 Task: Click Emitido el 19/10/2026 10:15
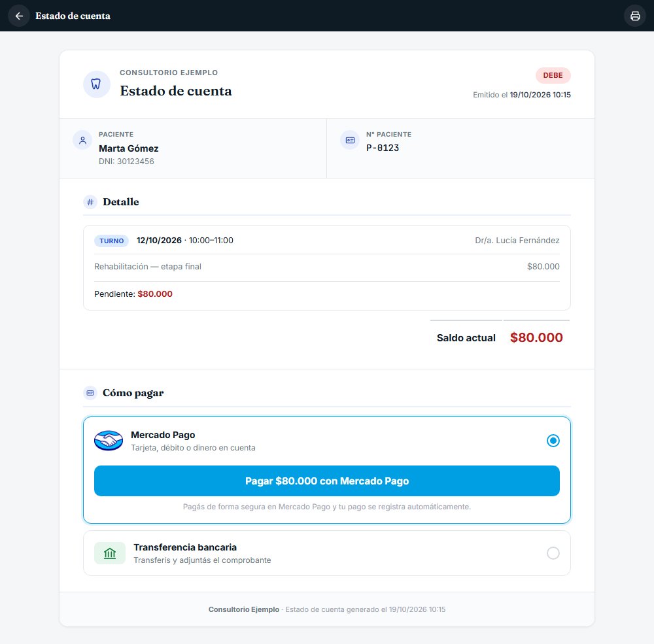(x=522, y=95)
